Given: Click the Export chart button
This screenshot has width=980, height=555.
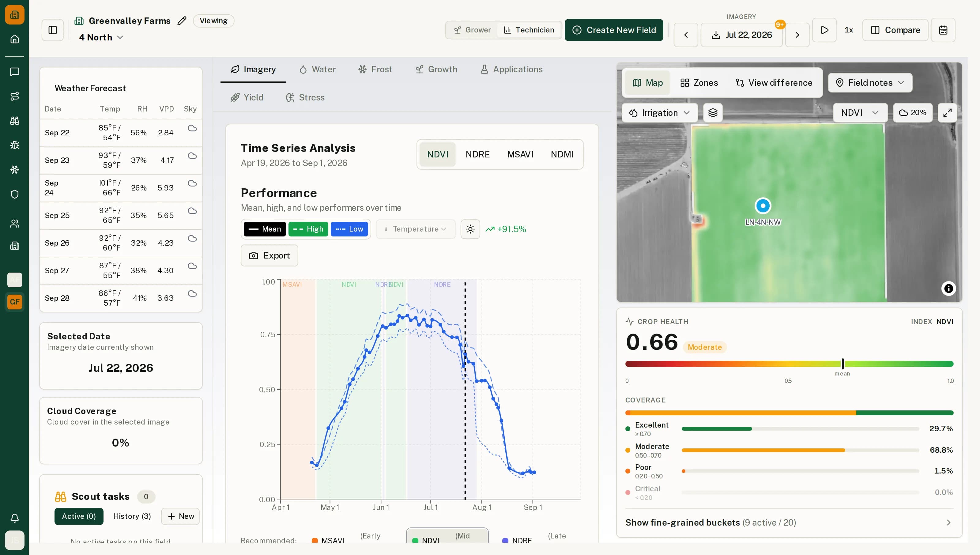Looking at the screenshot, I should point(269,256).
